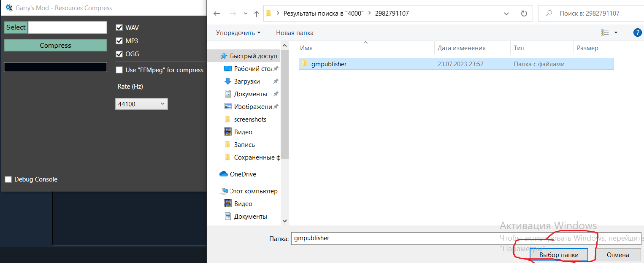This screenshot has height=263, width=644.
Task: Click the Новая папка button
Action: [x=295, y=33]
